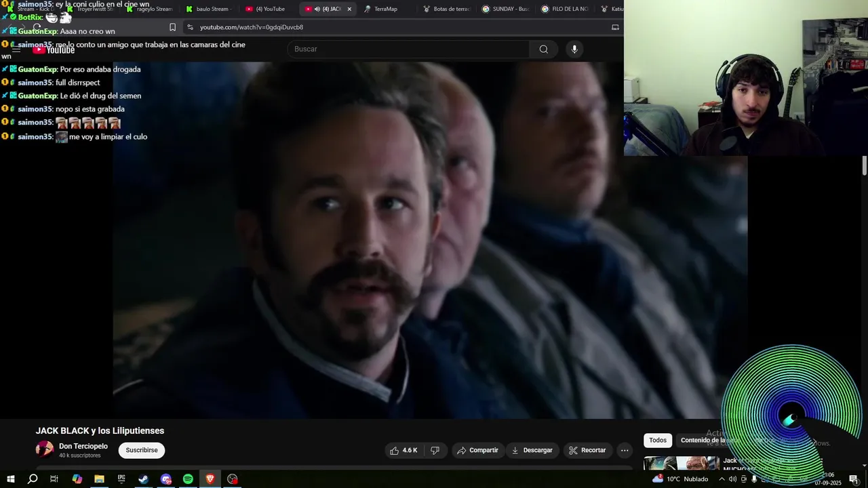Switch to the FILO DE LA NO tab
This screenshot has height=488, width=868.
pyautogui.click(x=564, y=9)
